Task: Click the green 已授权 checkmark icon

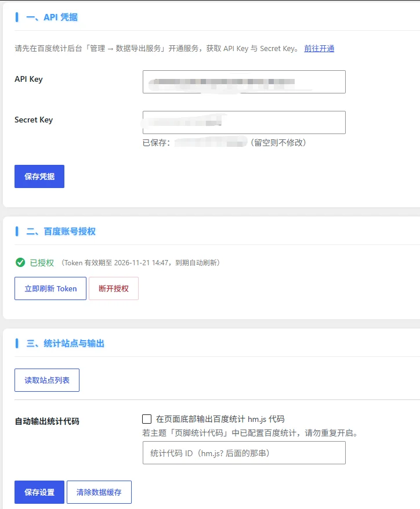Action: click(x=20, y=262)
